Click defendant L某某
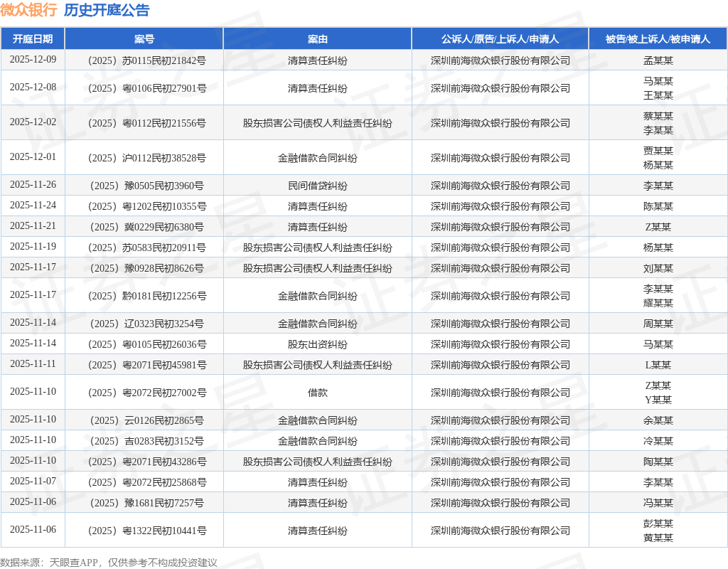Viewport: 728px width, 569px height. [658, 365]
